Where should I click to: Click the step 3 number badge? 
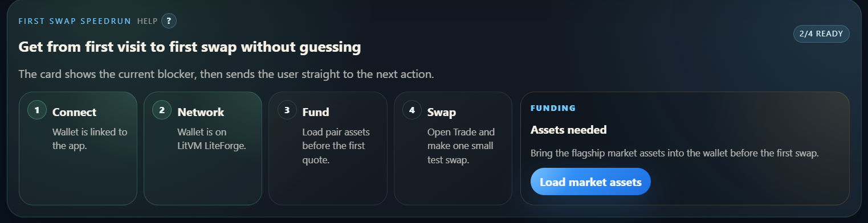(x=287, y=110)
